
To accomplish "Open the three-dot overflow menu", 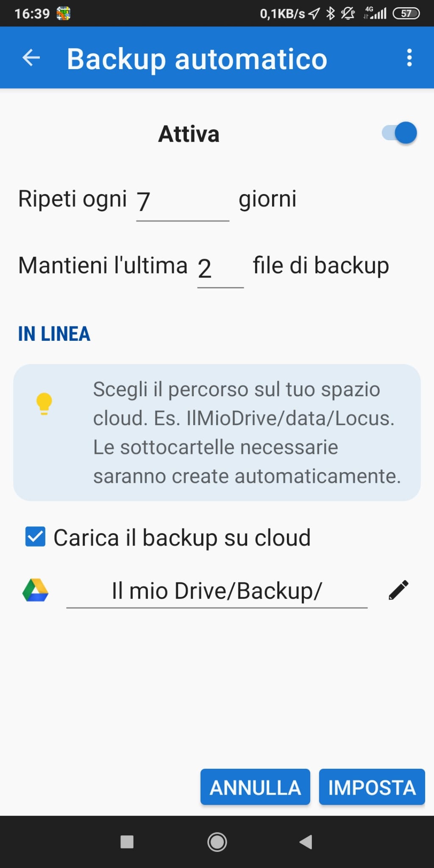I will (409, 58).
